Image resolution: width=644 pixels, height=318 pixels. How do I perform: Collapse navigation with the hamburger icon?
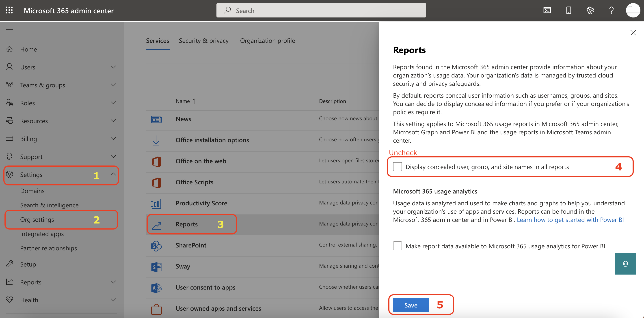(x=9, y=31)
